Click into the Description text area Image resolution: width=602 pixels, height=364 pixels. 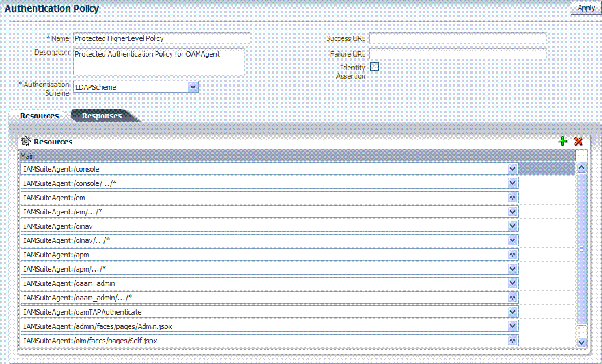[x=159, y=62]
